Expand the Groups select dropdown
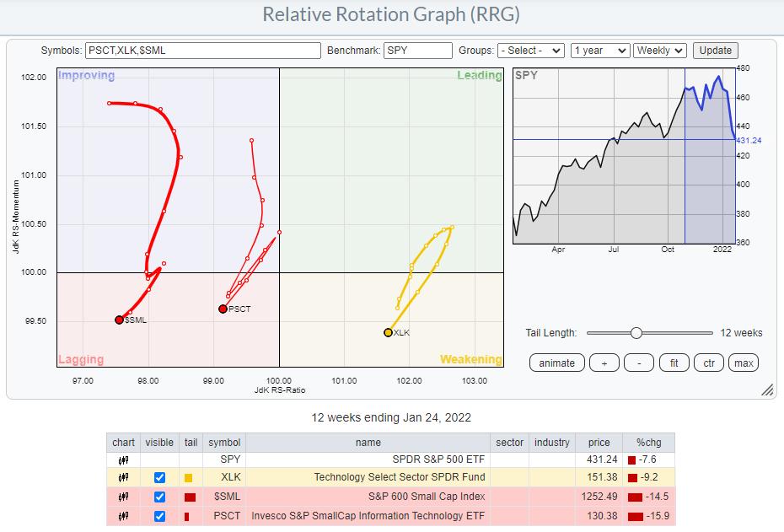The height and width of the screenshot is (532, 784). click(530, 51)
